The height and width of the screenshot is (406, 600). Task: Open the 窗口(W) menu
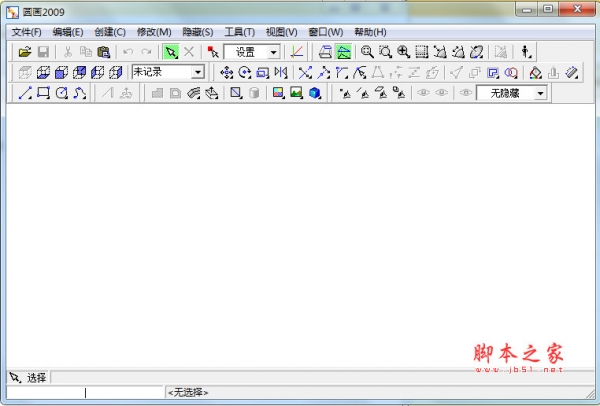tap(326, 32)
